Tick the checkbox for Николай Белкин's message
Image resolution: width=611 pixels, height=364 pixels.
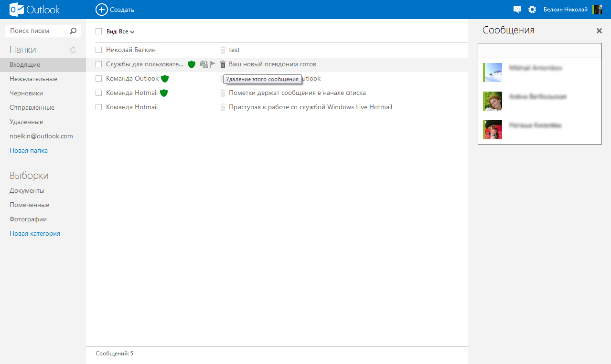click(x=99, y=50)
